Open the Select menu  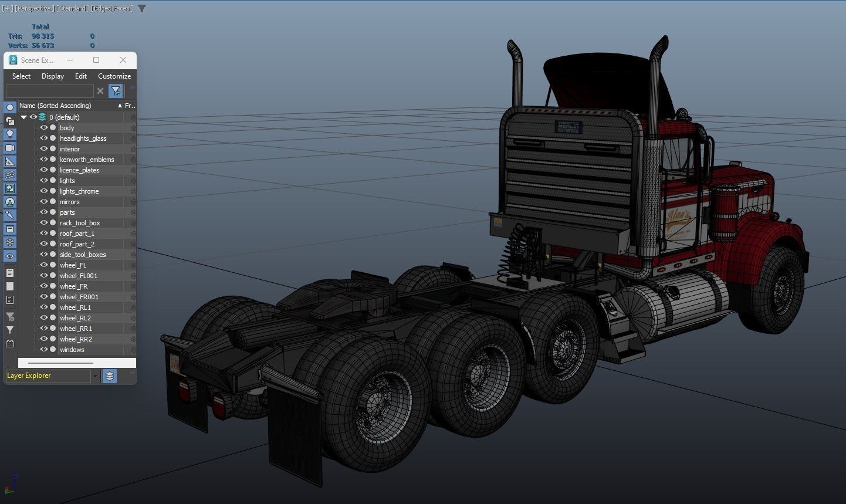pos(21,76)
